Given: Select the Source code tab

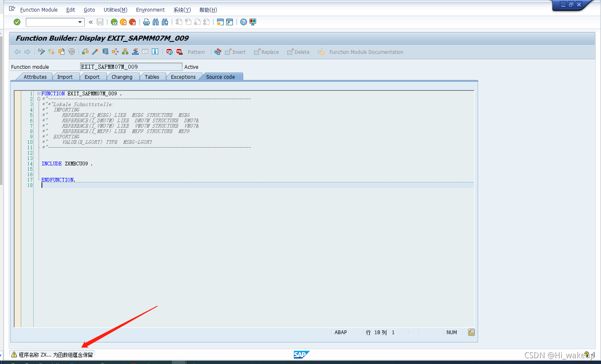Looking at the screenshot, I should tap(220, 77).
